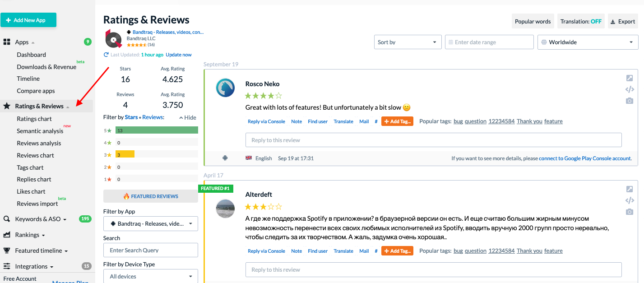Click the Apps grid icon in sidebar

7,42
